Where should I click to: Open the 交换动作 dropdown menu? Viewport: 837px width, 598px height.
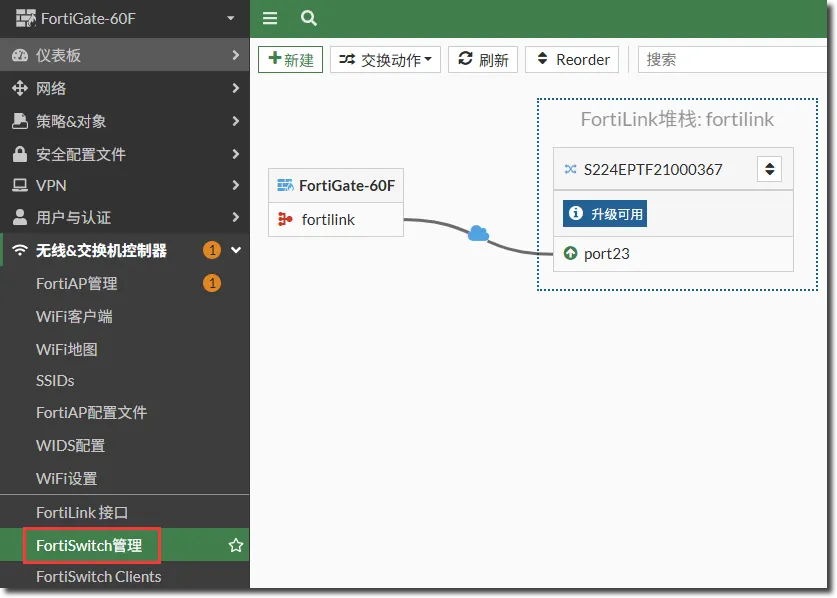pos(385,60)
